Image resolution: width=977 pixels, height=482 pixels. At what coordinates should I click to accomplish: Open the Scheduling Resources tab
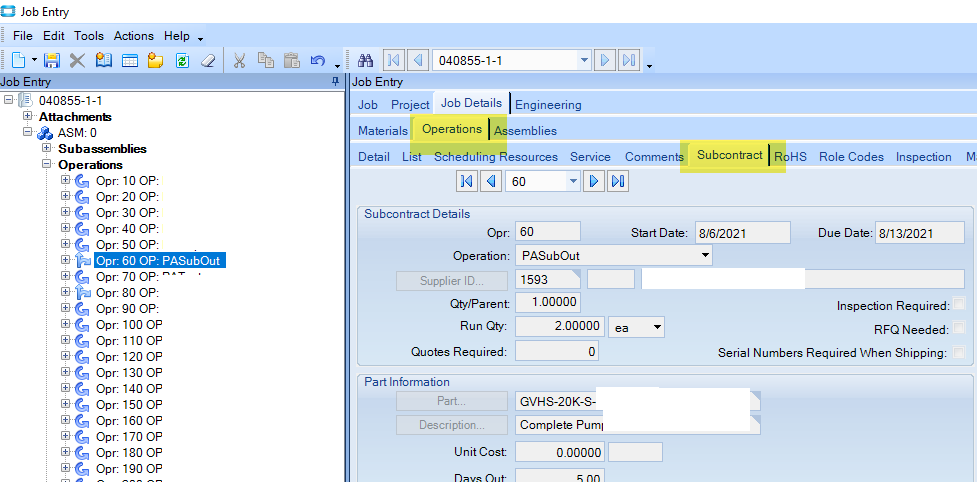point(496,157)
